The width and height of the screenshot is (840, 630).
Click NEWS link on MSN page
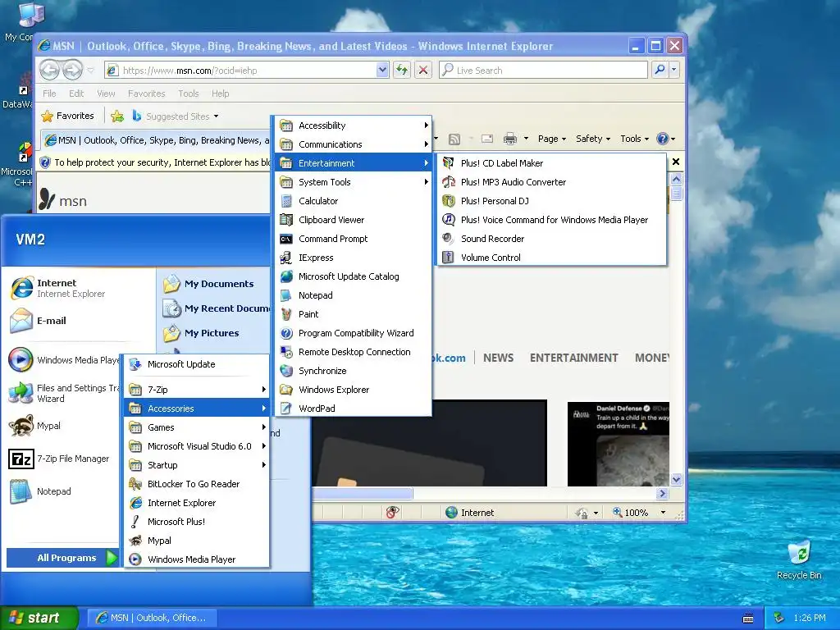point(498,358)
